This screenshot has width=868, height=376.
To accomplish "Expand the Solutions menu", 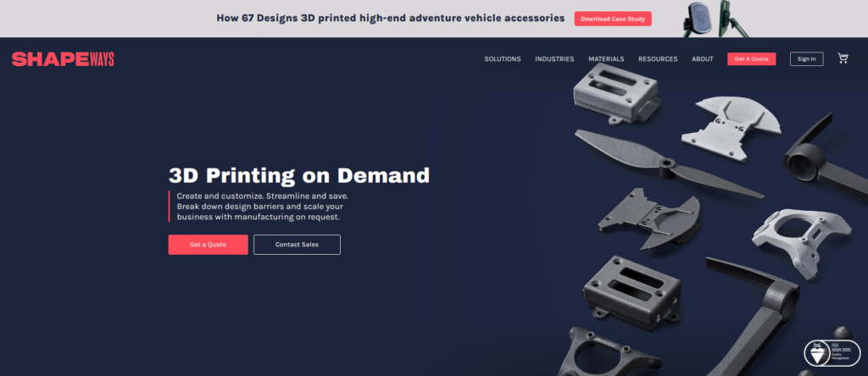I will point(502,59).
